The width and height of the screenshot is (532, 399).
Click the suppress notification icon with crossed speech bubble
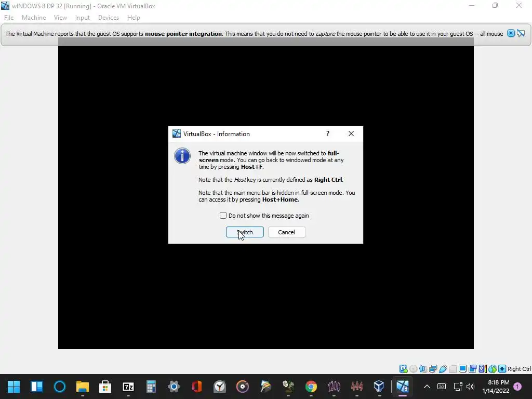pos(521,33)
